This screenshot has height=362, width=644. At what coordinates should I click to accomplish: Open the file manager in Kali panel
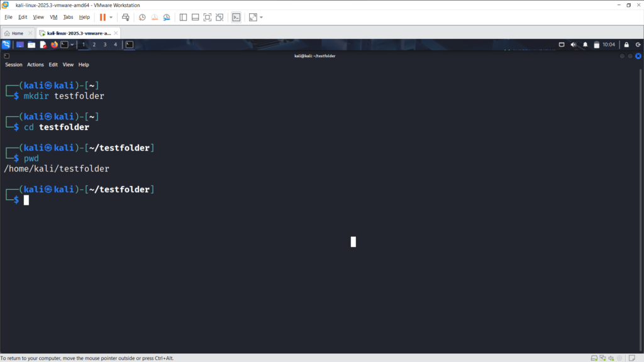(31, 45)
